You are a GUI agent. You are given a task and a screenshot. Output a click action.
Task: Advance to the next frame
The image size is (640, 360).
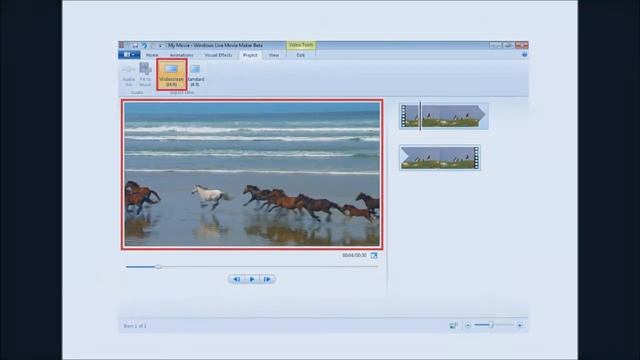tap(267, 279)
